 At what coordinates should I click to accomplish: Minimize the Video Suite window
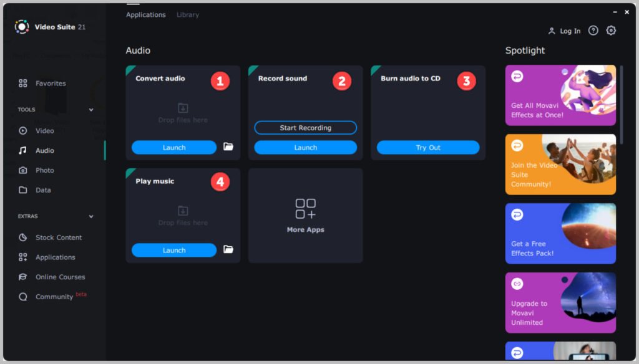tap(615, 12)
